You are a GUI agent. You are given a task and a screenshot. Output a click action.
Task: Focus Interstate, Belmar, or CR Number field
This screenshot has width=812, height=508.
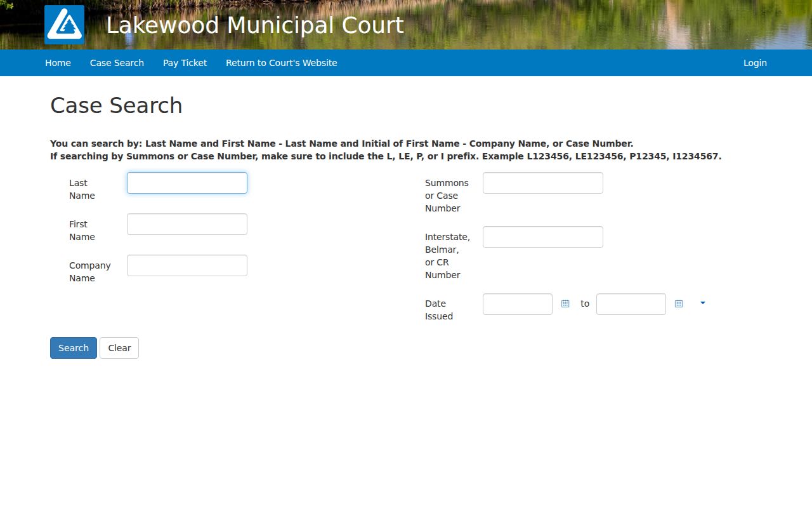(543, 237)
